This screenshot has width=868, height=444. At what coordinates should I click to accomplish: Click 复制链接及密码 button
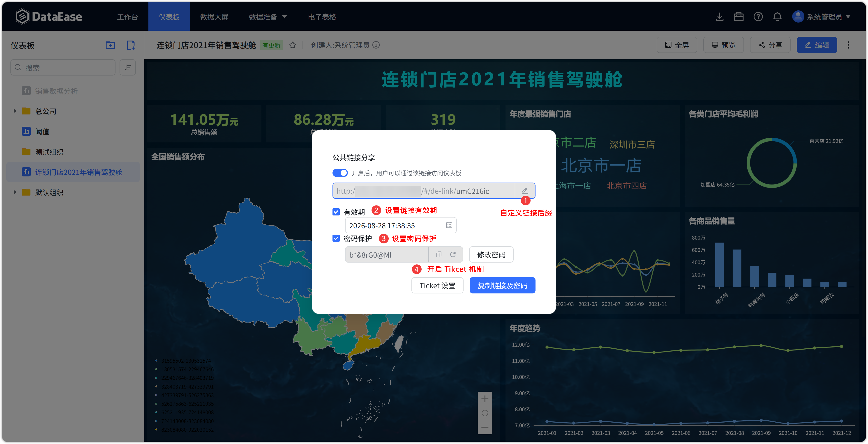[502, 286]
